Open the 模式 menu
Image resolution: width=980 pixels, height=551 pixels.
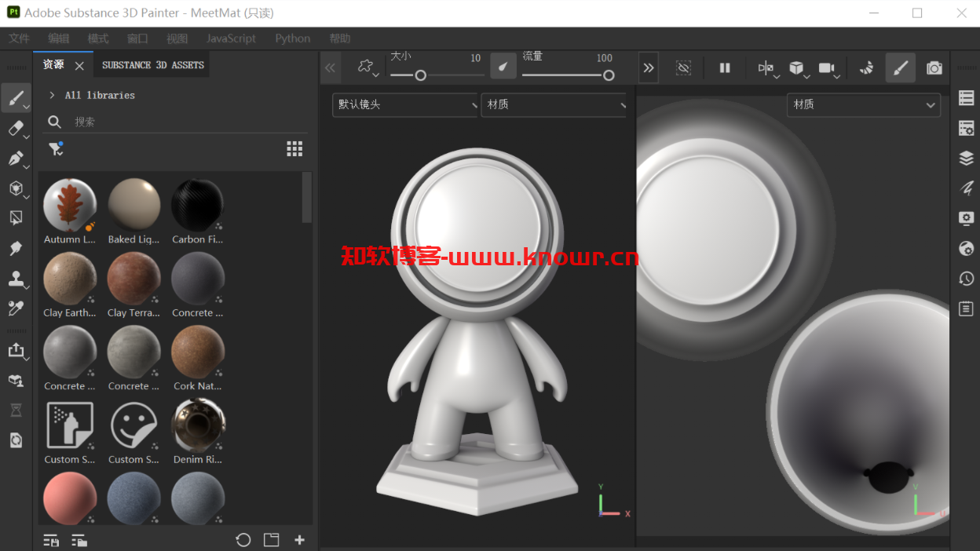(98, 38)
